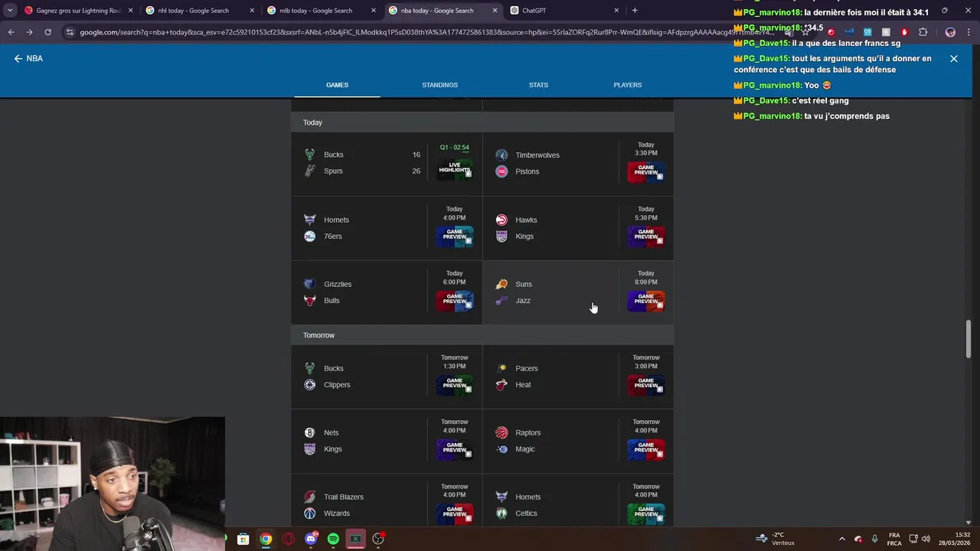
Task: Select the GAMES tab
Action: 337,85
